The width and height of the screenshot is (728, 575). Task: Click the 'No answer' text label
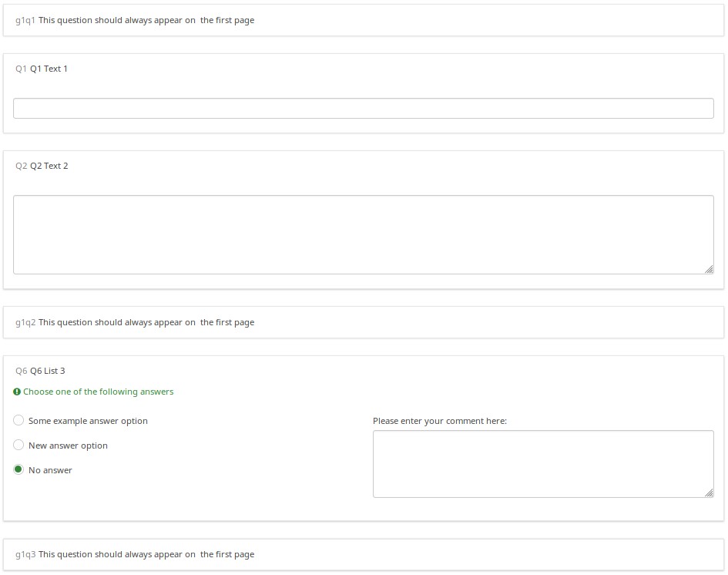point(50,470)
